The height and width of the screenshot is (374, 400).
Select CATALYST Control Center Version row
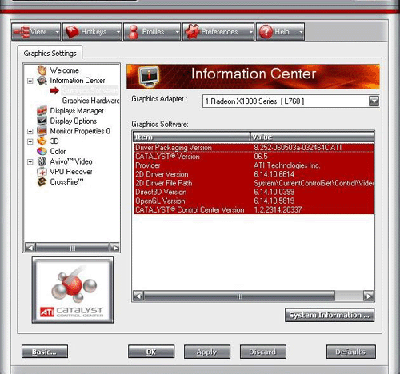click(x=254, y=210)
